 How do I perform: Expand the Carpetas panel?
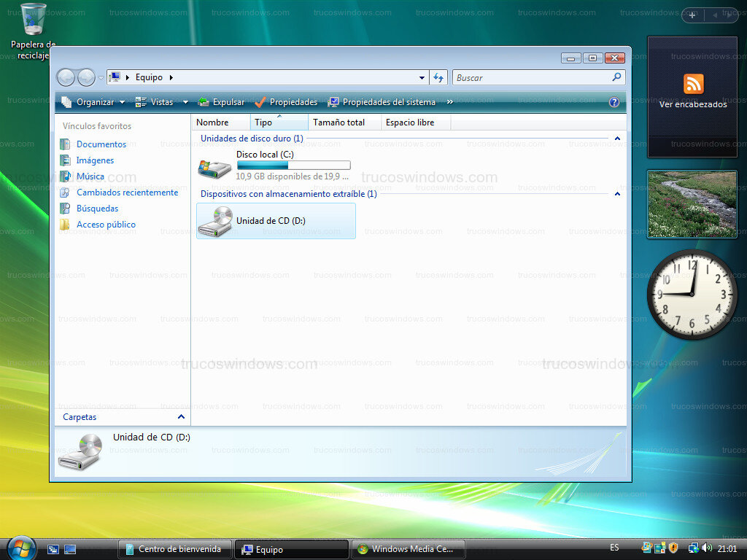tap(182, 416)
